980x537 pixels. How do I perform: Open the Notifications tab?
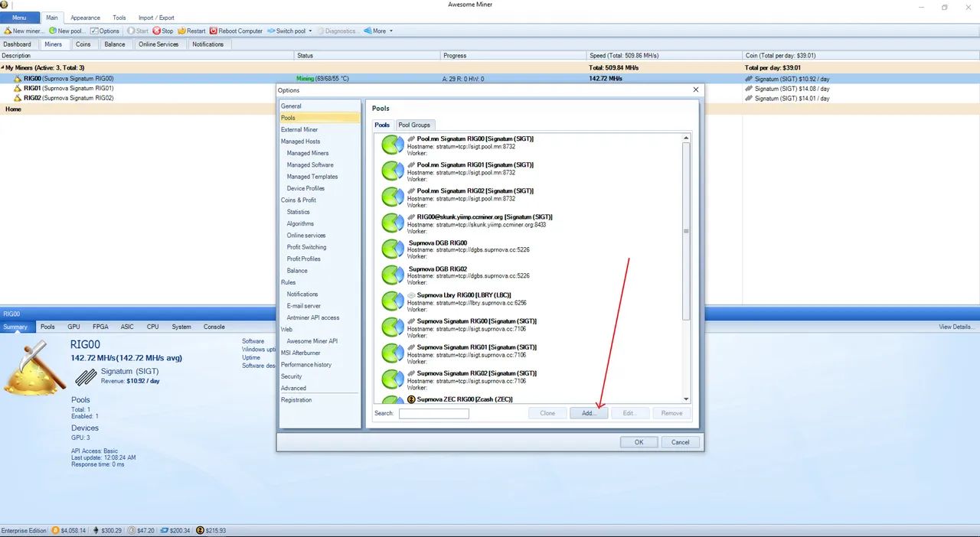tap(208, 44)
